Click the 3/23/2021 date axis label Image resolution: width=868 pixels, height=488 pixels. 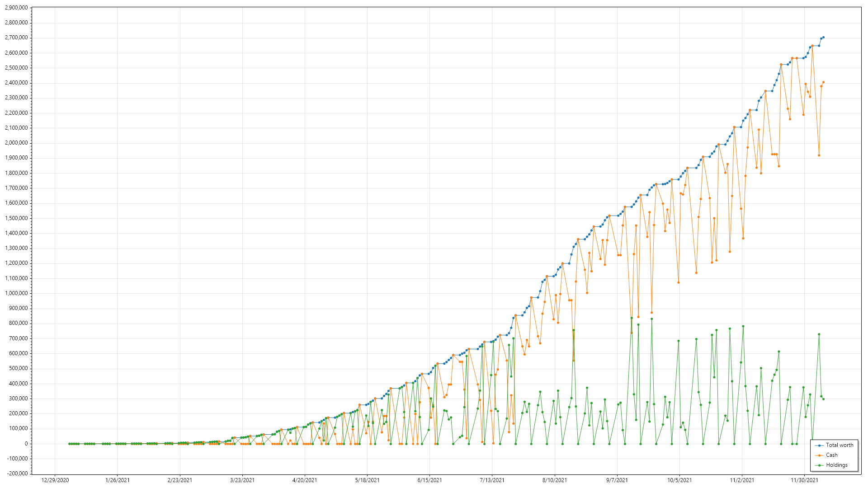pyautogui.click(x=242, y=480)
